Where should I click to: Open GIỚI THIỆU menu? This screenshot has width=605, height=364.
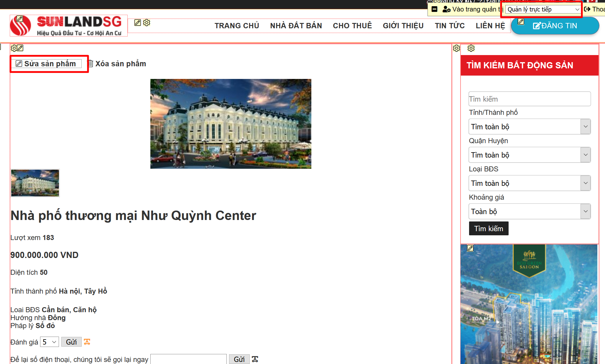(403, 26)
